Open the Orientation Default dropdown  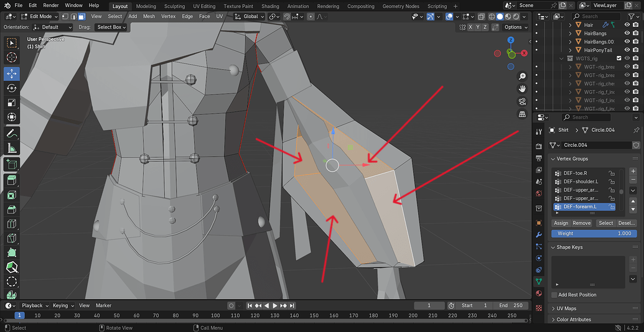click(52, 27)
